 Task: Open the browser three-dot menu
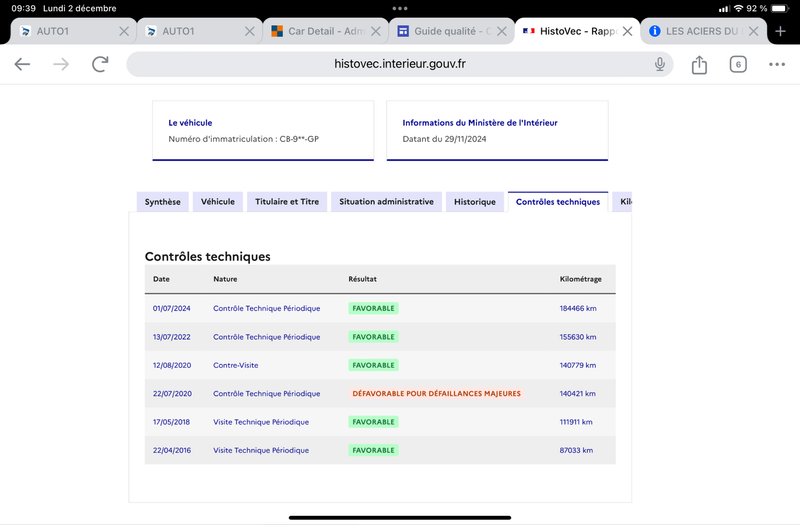(x=777, y=64)
